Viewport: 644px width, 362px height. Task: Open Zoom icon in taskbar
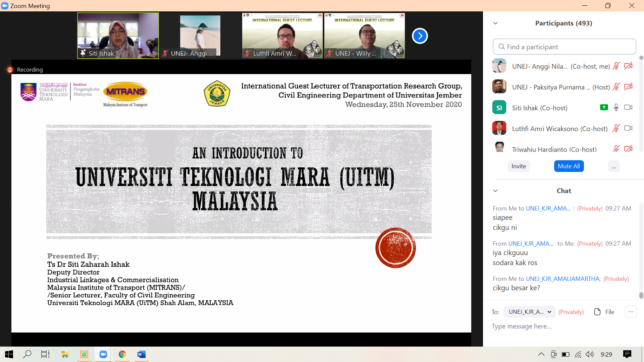[103, 354]
